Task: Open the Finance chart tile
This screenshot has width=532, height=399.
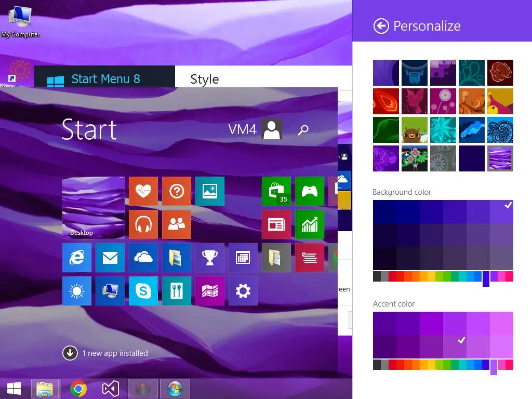Action: click(310, 224)
